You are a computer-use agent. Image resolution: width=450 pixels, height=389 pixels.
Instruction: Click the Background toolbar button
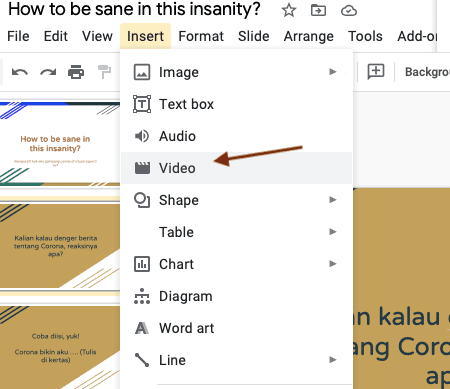427,72
